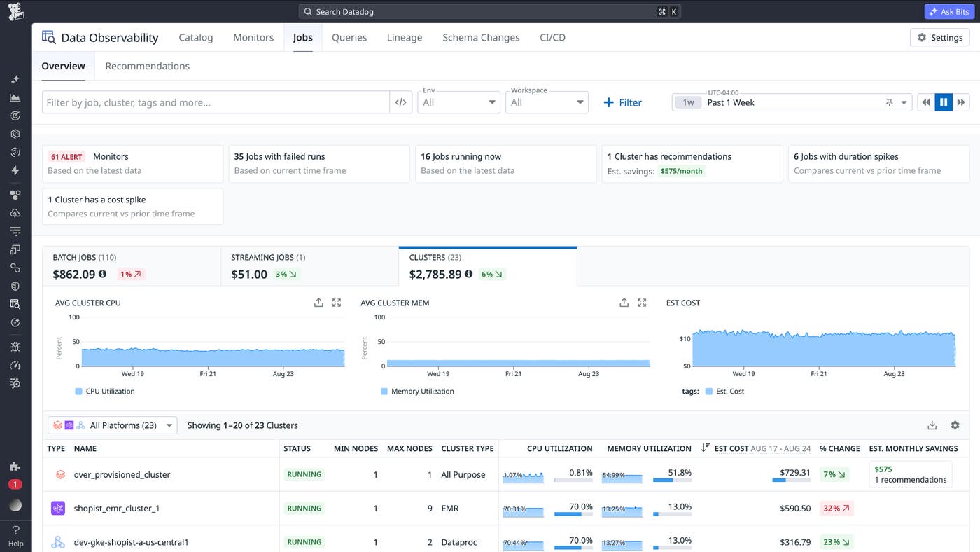Open the Jobs with duration spikes card
Screen dimensions: 980x552
point(878,164)
